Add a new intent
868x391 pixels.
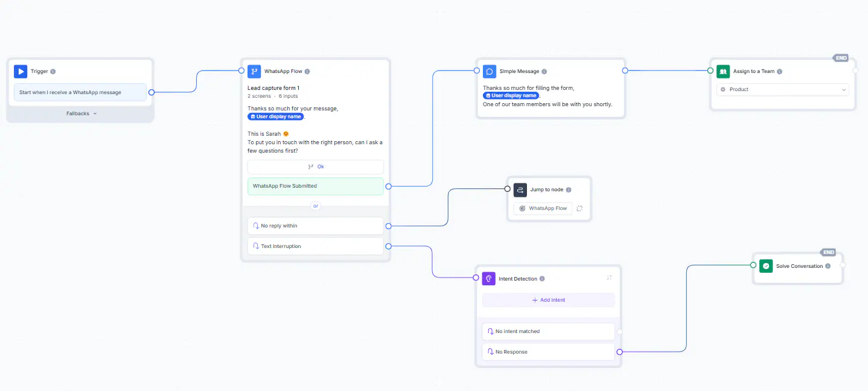pos(548,300)
